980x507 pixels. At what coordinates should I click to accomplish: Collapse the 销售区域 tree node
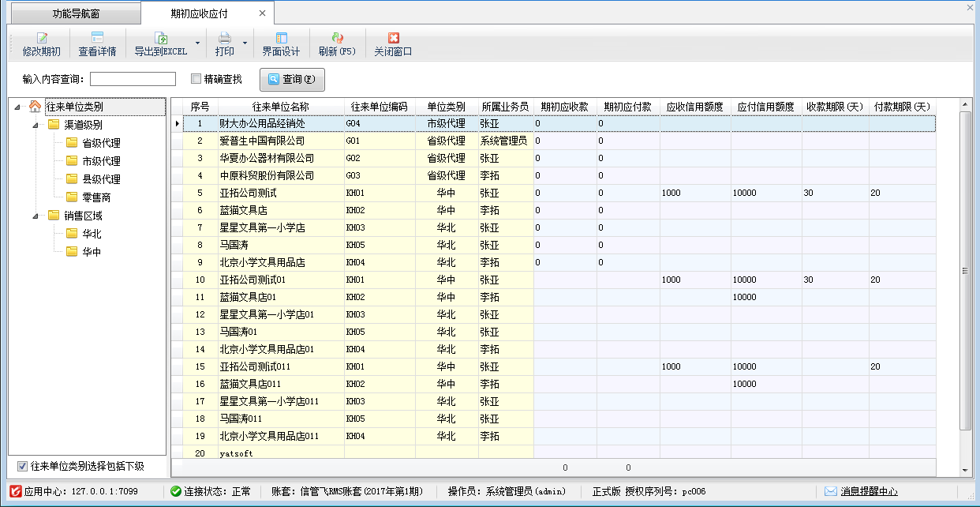tap(36, 216)
